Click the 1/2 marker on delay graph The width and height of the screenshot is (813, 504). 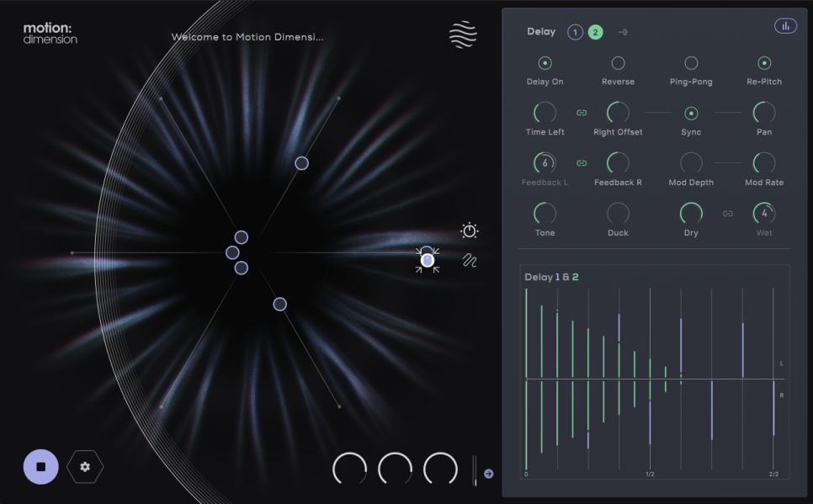click(x=650, y=474)
